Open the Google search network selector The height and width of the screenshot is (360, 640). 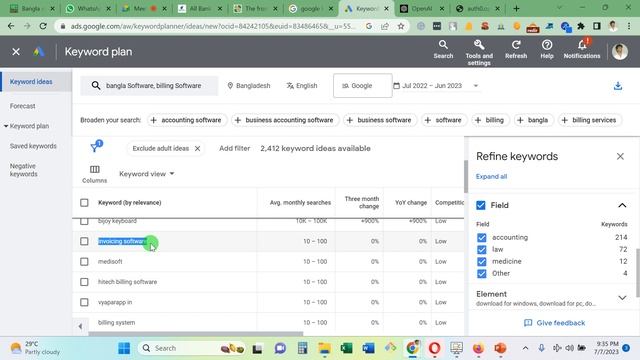(362, 86)
